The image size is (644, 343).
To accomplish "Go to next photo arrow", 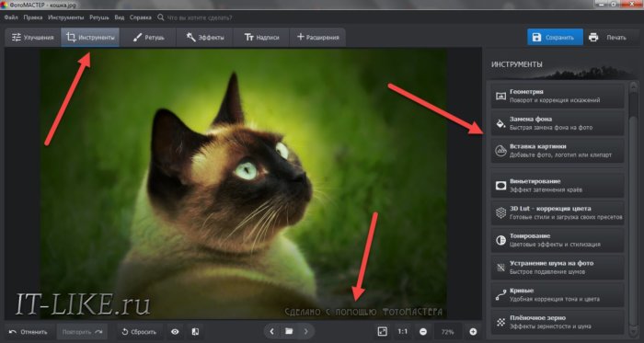I will (306, 331).
